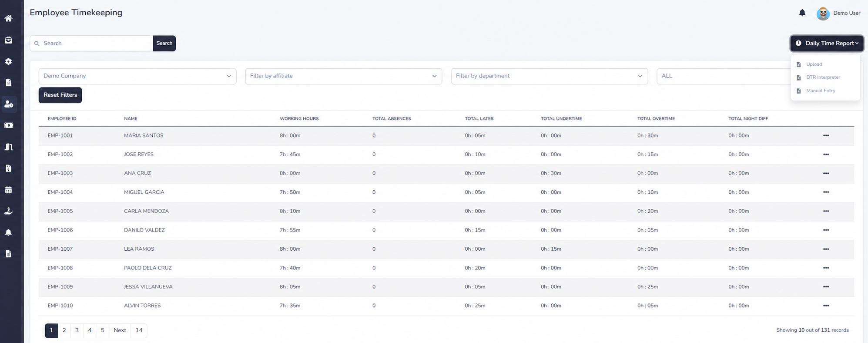Click the inbox icon below Home in sidebar
The width and height of the screenshot is (868, 343).
tap(8, 40)
